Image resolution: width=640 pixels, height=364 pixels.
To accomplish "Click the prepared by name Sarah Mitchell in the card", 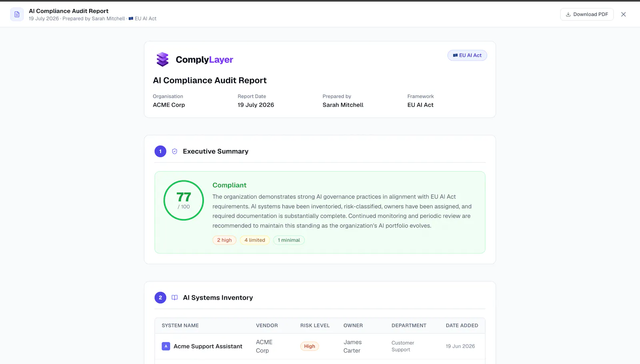I will pyautogui.click(x=343, y=105).
